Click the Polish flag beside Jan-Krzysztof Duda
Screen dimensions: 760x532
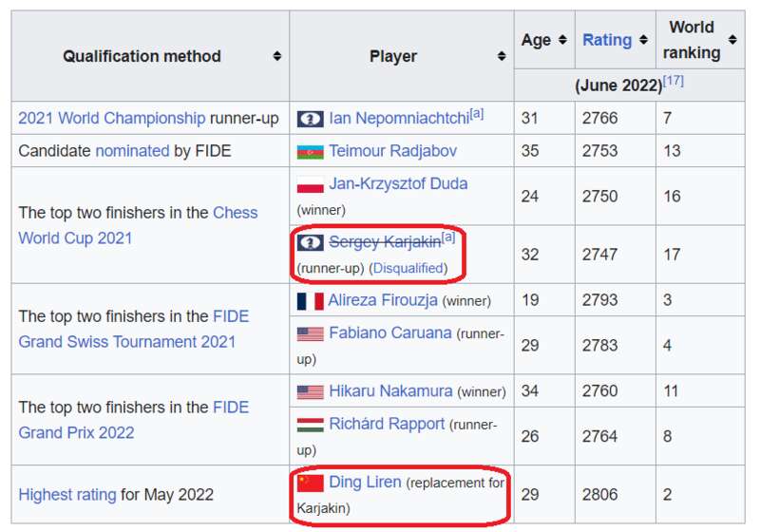click(x=311, y=184)
